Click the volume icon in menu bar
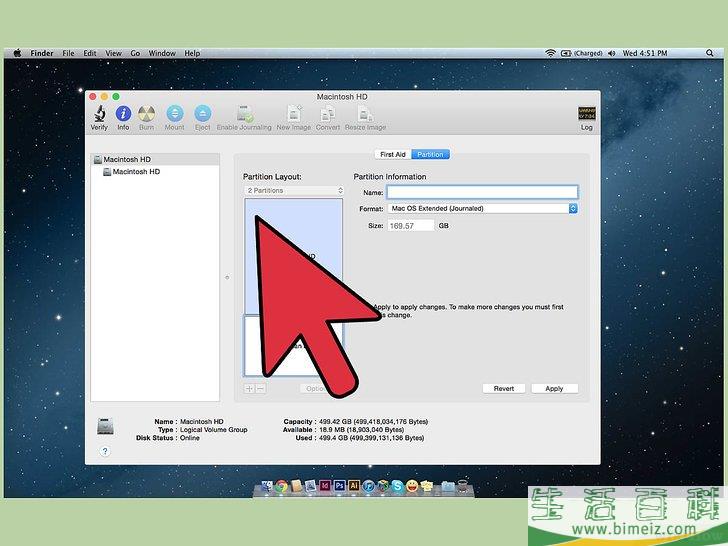Viewport: 728px width, 546px height. [611, 53]
